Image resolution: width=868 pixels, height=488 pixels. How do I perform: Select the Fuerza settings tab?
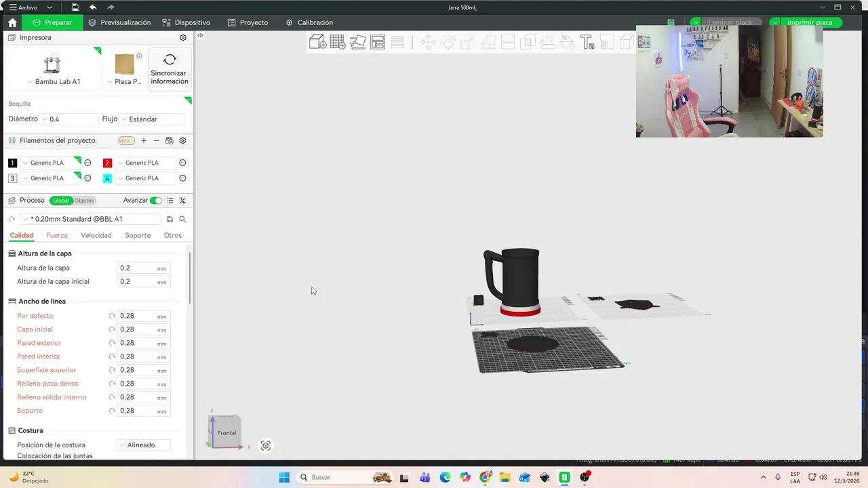click(57, 235)
